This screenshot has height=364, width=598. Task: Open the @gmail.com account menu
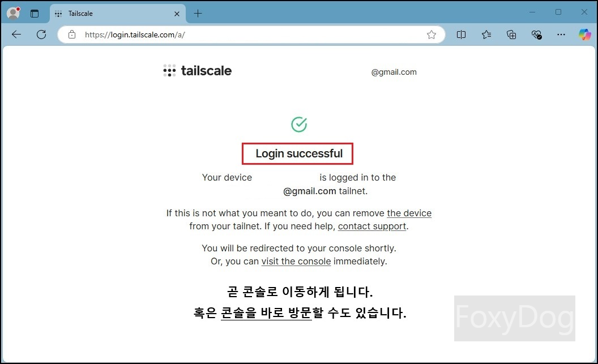tap(394, 72)
